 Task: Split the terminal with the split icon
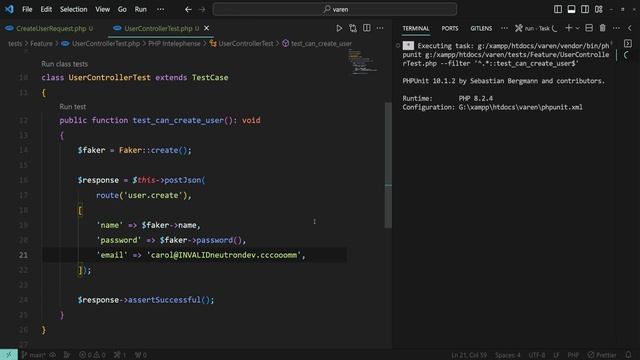[x=589, y=28]
